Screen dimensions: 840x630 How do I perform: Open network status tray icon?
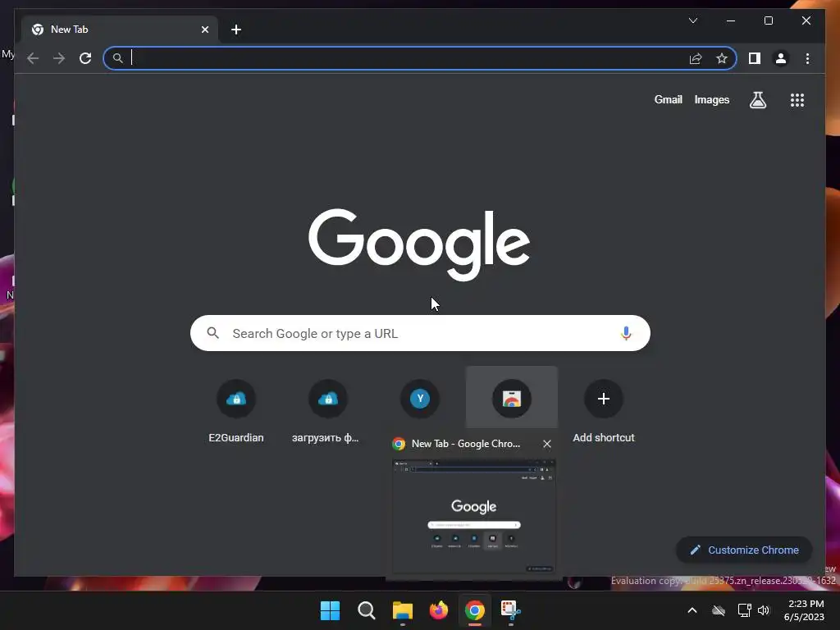[x=744, y=610]
